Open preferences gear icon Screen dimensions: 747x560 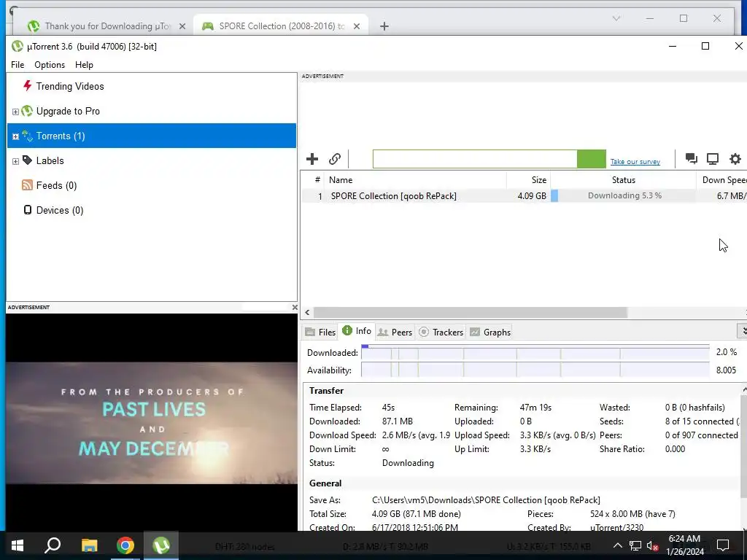[x=735, y=158]
